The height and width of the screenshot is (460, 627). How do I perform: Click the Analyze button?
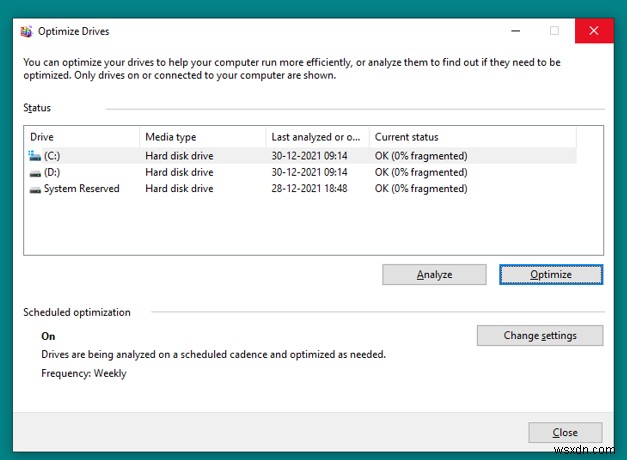pos(434,274)
